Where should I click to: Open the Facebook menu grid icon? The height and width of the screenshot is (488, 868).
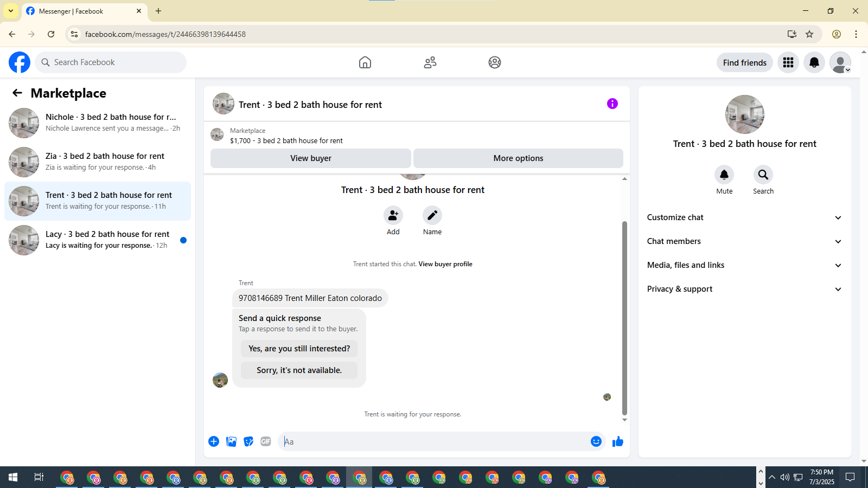(x=788, y=62)
